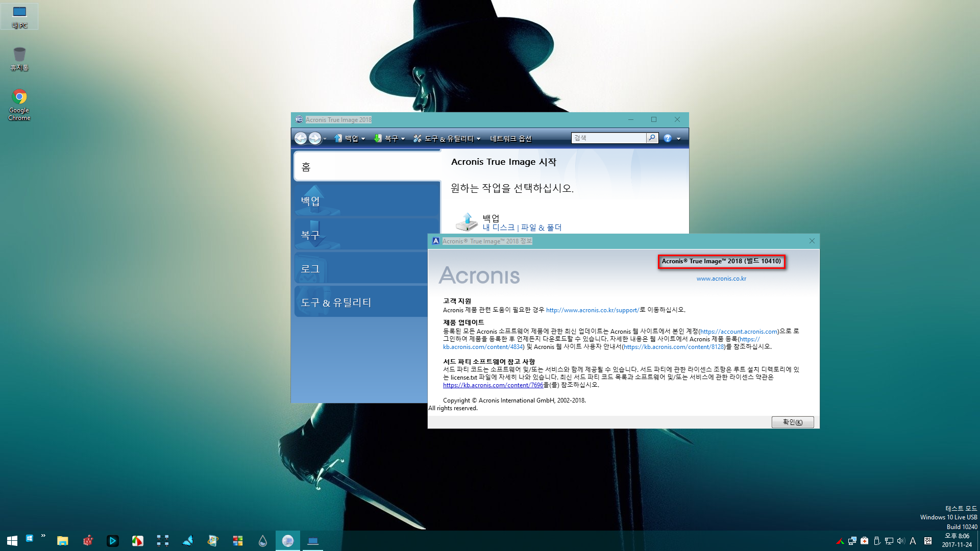This screenshot has width=980, height=551.
Task: Open the 파일 & 폴더 backup link
Action: (541, 228)
